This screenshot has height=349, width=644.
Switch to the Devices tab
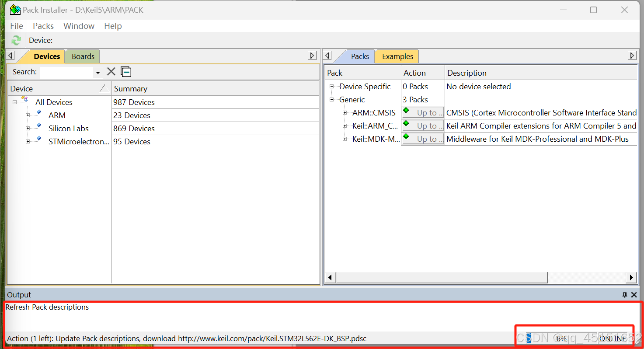tap(47, 56)
